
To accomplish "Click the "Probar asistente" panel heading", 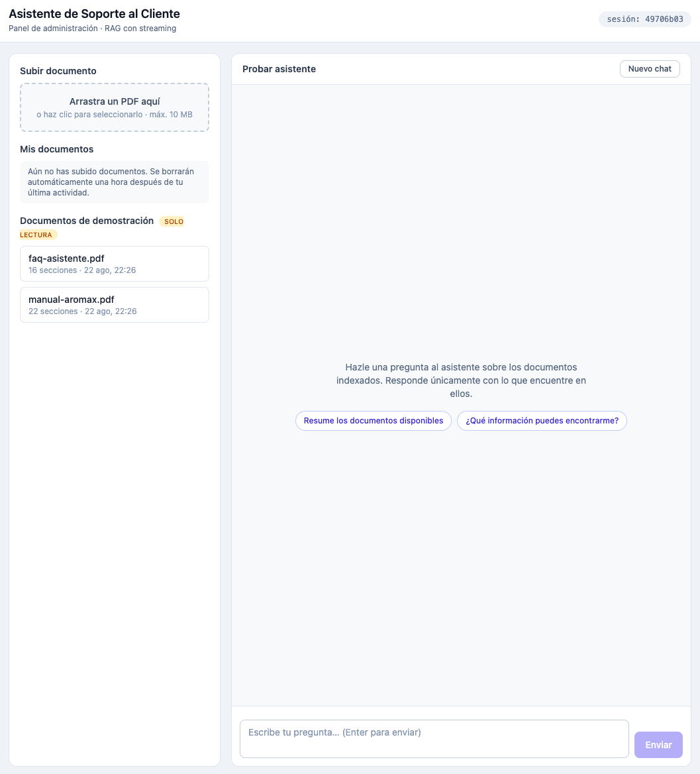I will tap(279, 69).
